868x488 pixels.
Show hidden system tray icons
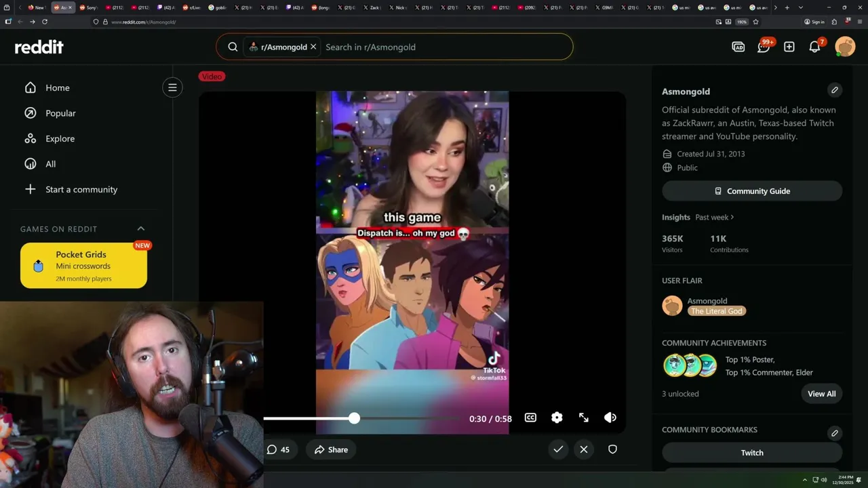[x=805, y=480]
